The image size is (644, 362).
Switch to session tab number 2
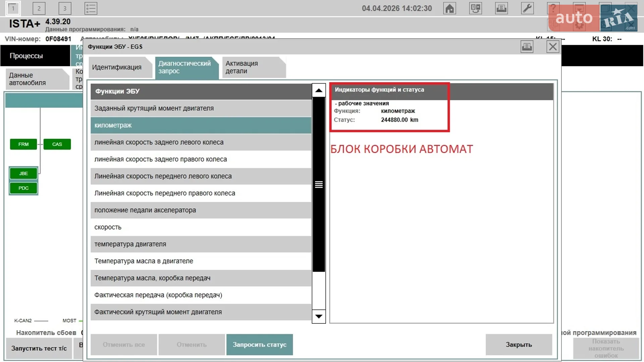[39, 8]
